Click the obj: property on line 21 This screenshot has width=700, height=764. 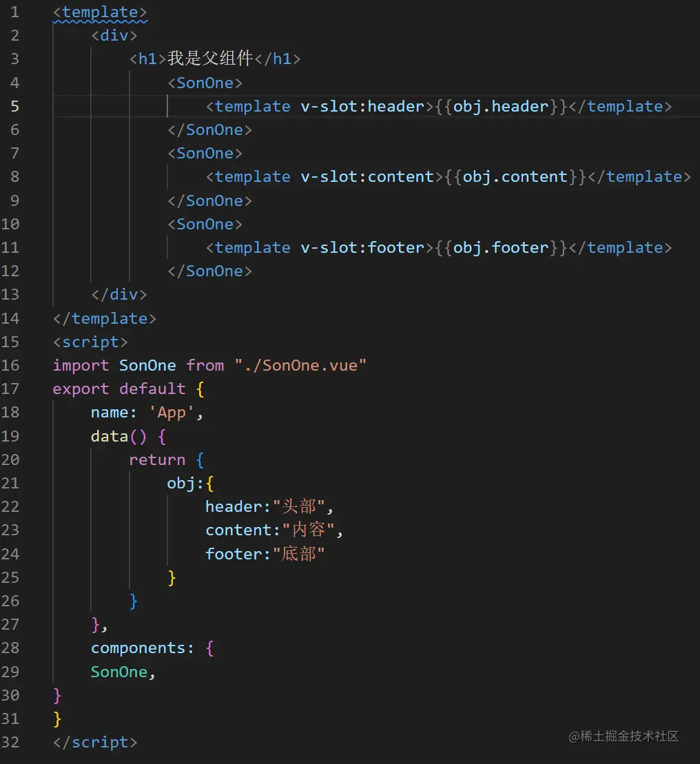(185, 483)
